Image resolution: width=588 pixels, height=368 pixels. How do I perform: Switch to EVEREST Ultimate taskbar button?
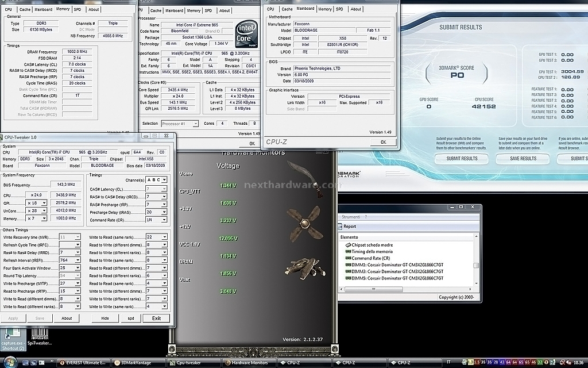pos(83,363)
